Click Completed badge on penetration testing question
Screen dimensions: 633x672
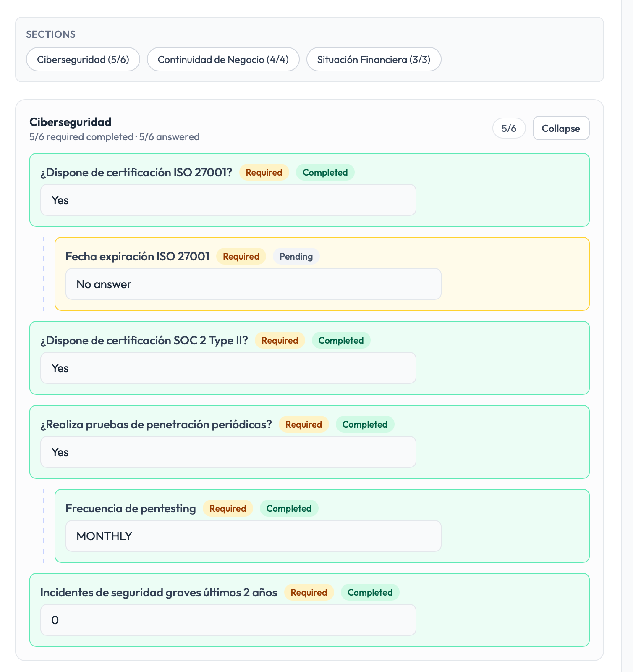point(365,424)
